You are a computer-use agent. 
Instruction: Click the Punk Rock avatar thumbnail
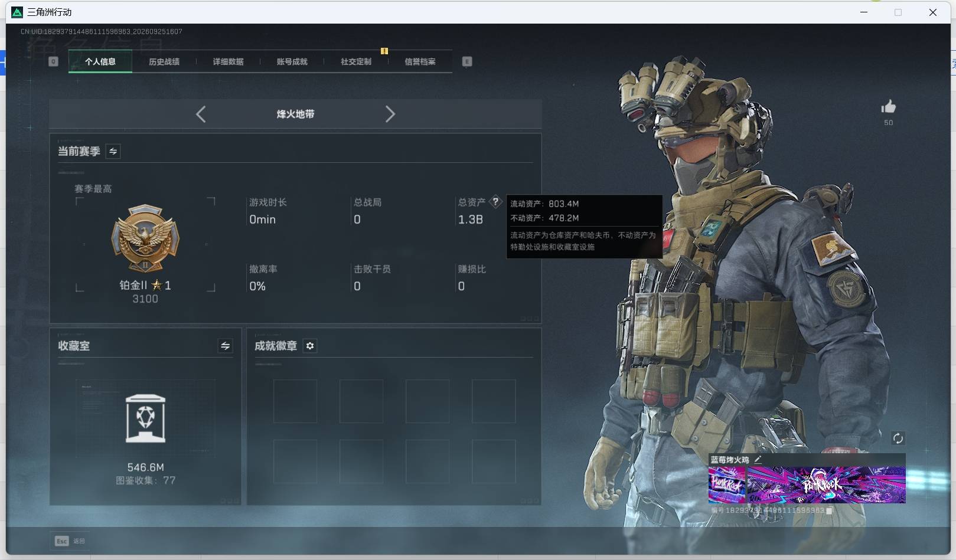(x=727, y=485)
